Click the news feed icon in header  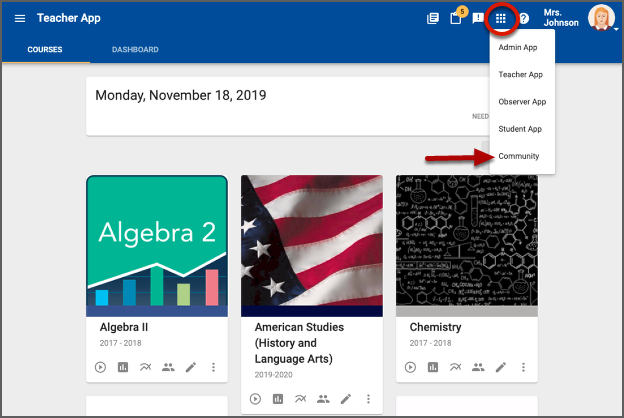tap(432, 19)
